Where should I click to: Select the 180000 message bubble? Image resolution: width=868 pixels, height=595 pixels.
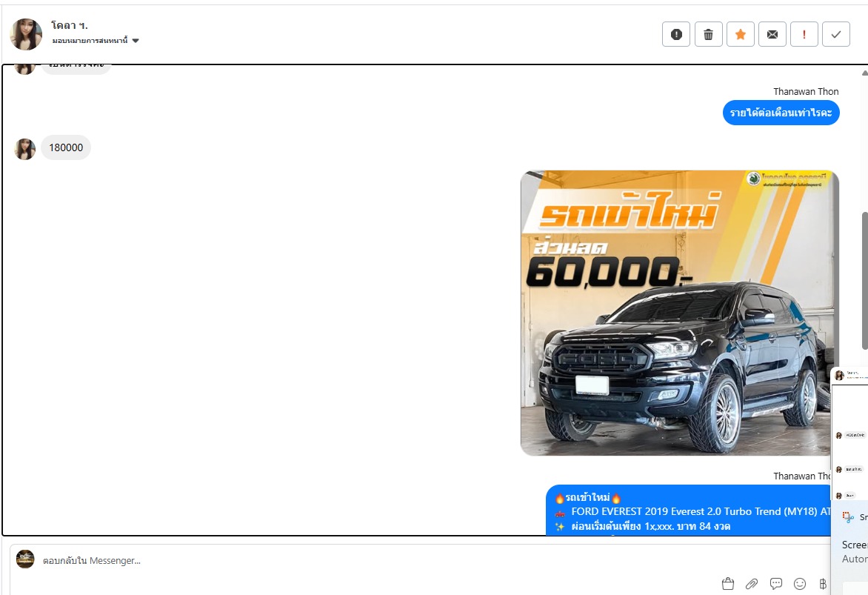click(66, 147)
